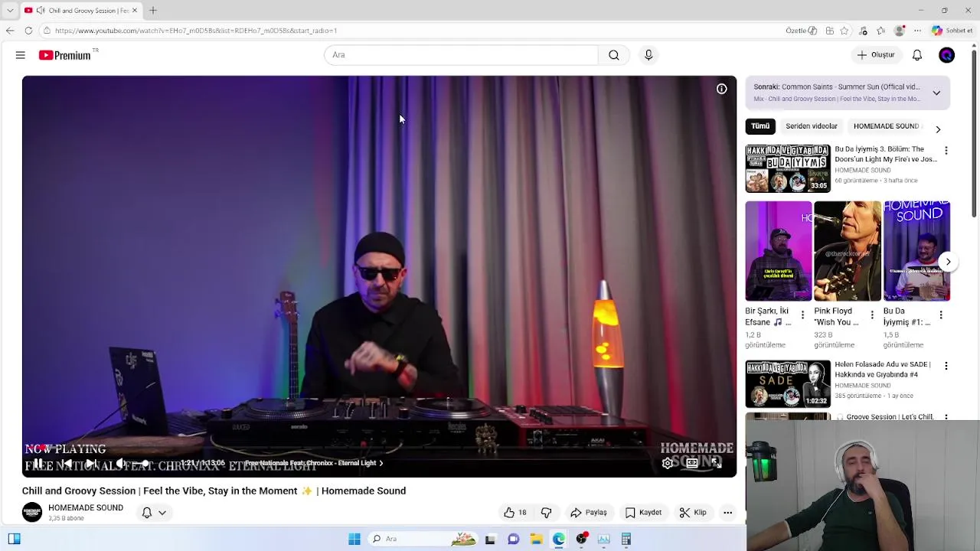This screenshot has height=551, width=980.
Task: Open the notifications bell in the header
Action: click(x=917, y=55)
